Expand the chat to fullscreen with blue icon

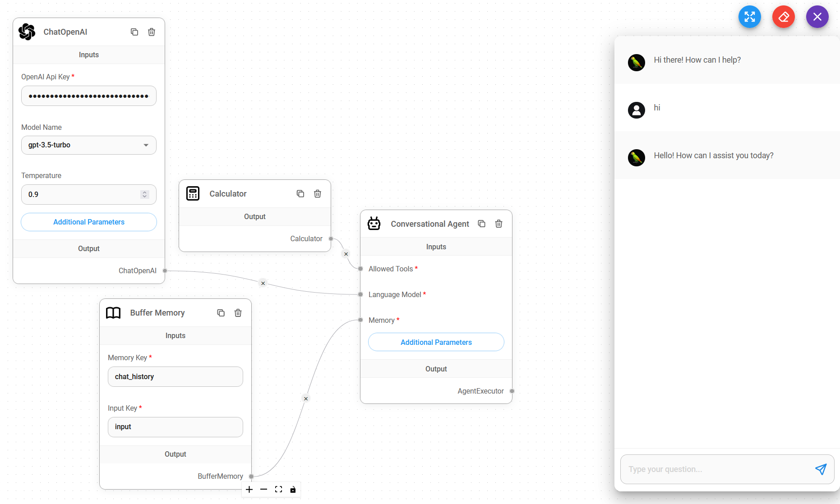tap(749, 16)
